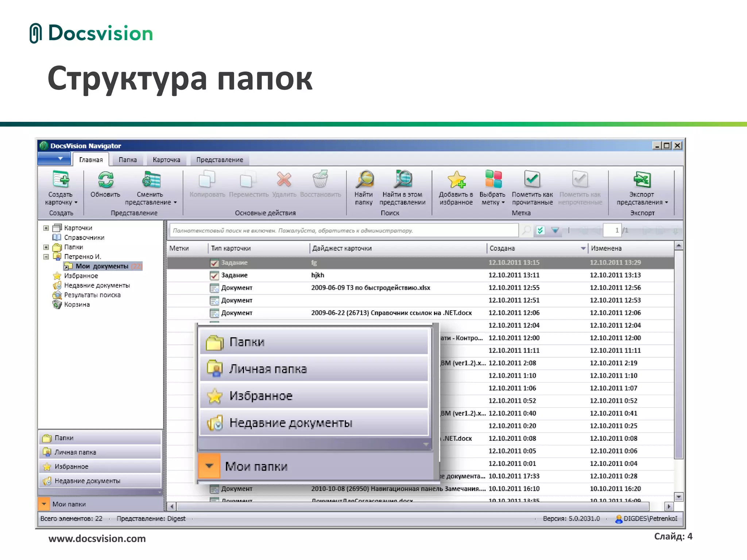747x560 pixels.
Task: Click the orange Мои папки arrow in sidebar
Action: (44, 504)
